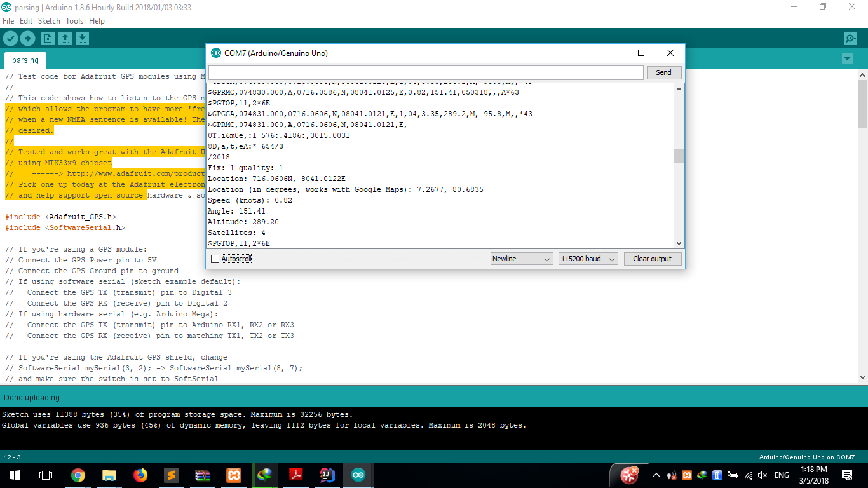Open File Explorer from the taskbar
The width and height of the screenshot is (868, 488).
coord(109,475)
